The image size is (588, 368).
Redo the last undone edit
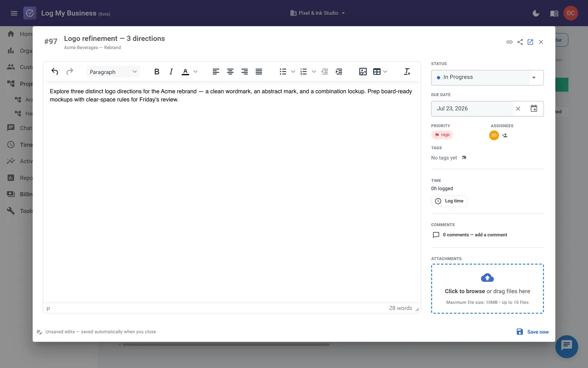click(x=70, y=72)
